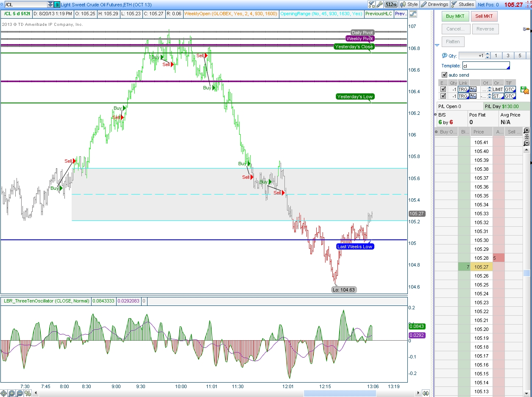Viewport: 532px width, 397px height.
Task: Select the PreviousHLC study tab
Action: pyautogui.click(x=378, y=14)
